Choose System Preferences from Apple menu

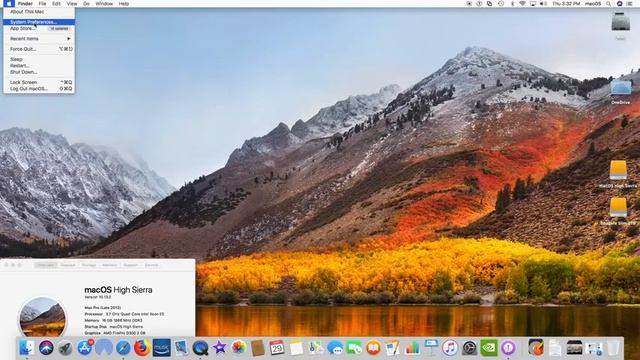(x=39, y=22)
